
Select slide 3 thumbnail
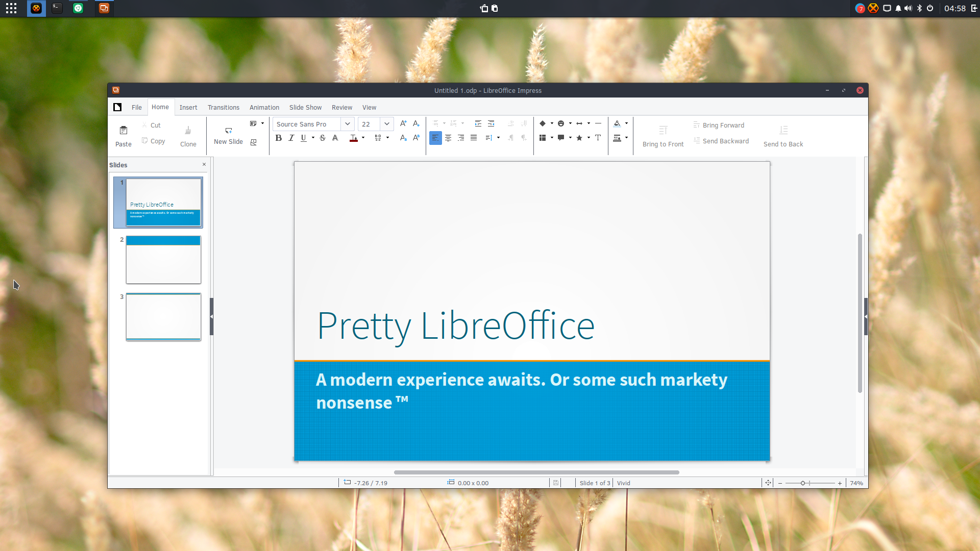coord(163,317)
